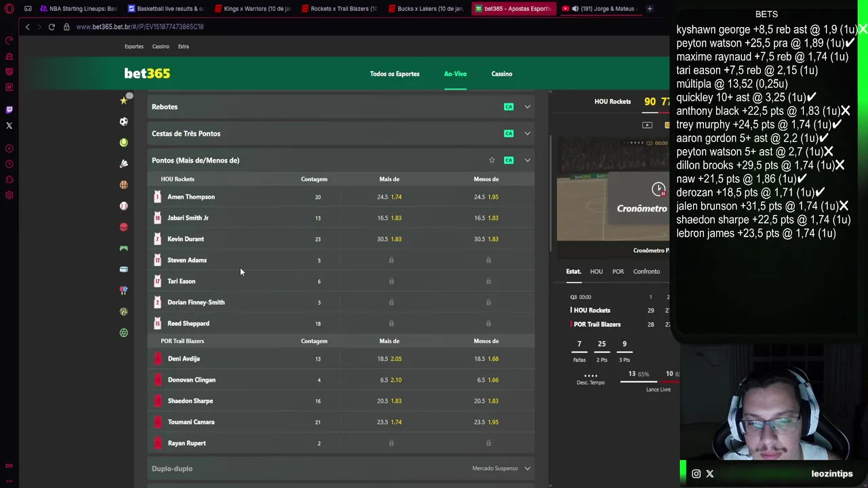The image size is (868, 488).
Task: Bet Amen Thompson under 24.5 at 1.95
Action: pos(486,197)
